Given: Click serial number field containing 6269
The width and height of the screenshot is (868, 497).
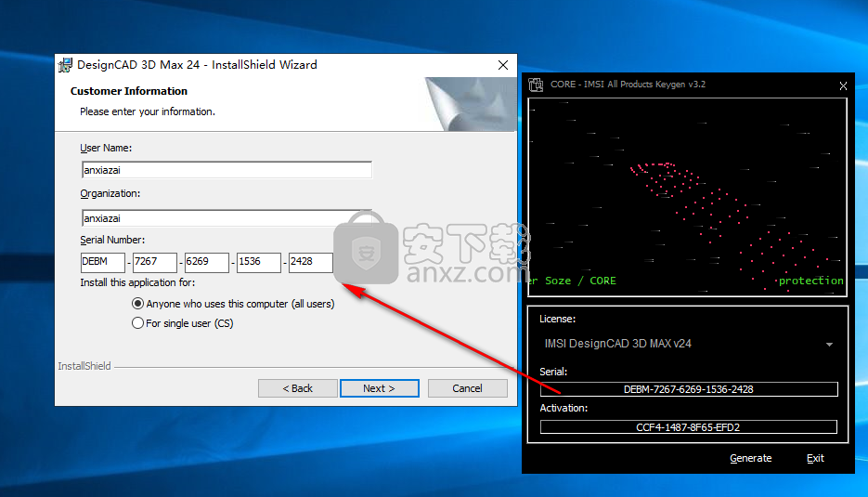Looking at the screenshot, I should coord(206,262).
